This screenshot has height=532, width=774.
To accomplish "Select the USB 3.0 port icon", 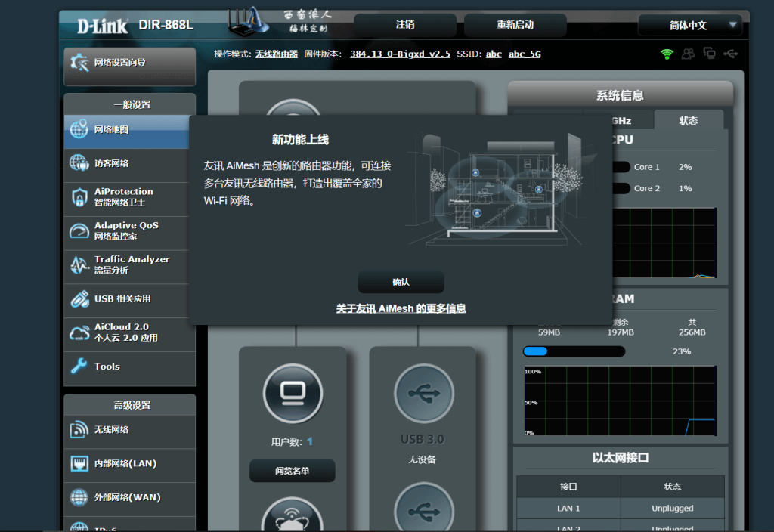I will (x=423, y=393).
